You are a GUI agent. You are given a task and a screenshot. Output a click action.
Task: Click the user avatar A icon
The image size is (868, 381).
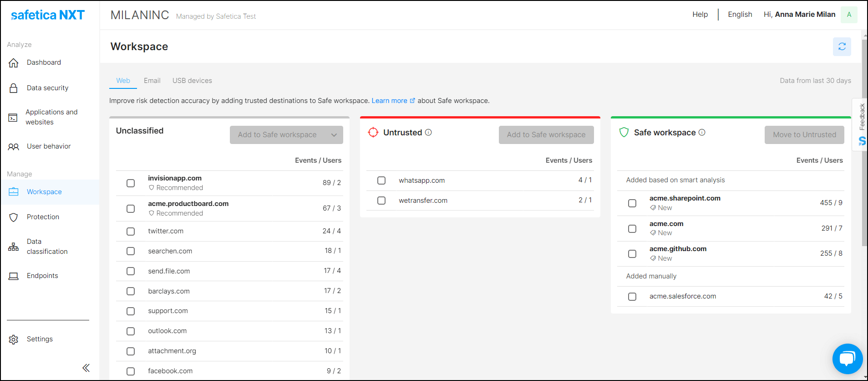[x=849, y=15]
